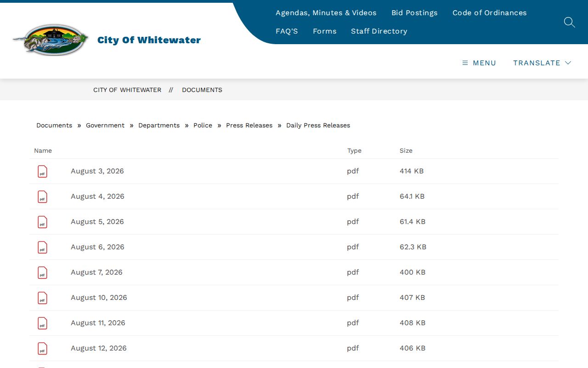This screenshot has width=588, height=368.
Task: Open Code of Ordinances link
Action: [490, 13]
